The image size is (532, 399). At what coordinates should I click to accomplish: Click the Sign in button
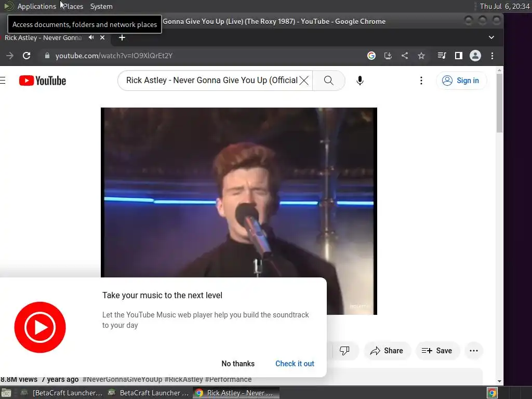click(461, 81)
